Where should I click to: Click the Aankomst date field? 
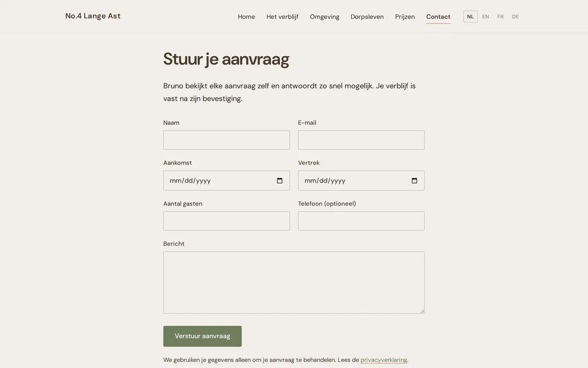click(226, 181)
